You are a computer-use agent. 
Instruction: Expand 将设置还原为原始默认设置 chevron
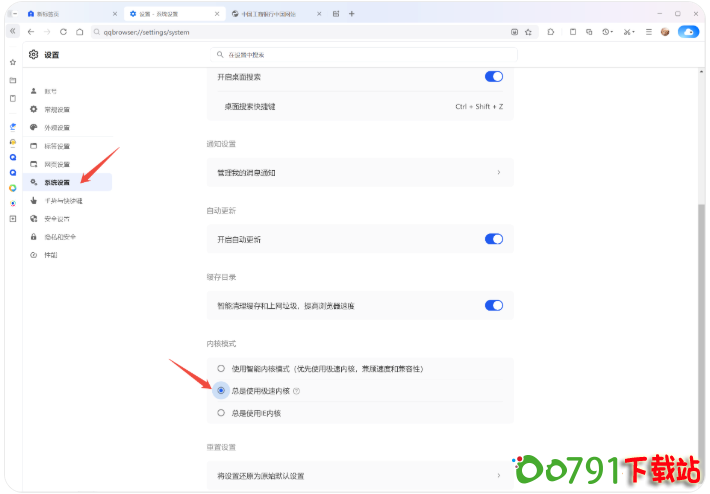click(498, 475)
